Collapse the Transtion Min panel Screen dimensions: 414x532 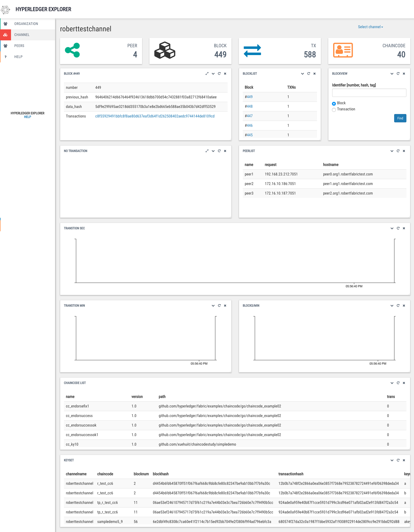(x=213, y=306)
